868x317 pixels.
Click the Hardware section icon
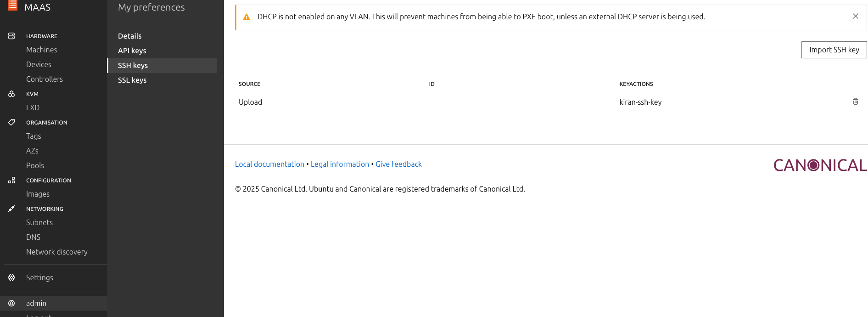(x=11, y=36)
